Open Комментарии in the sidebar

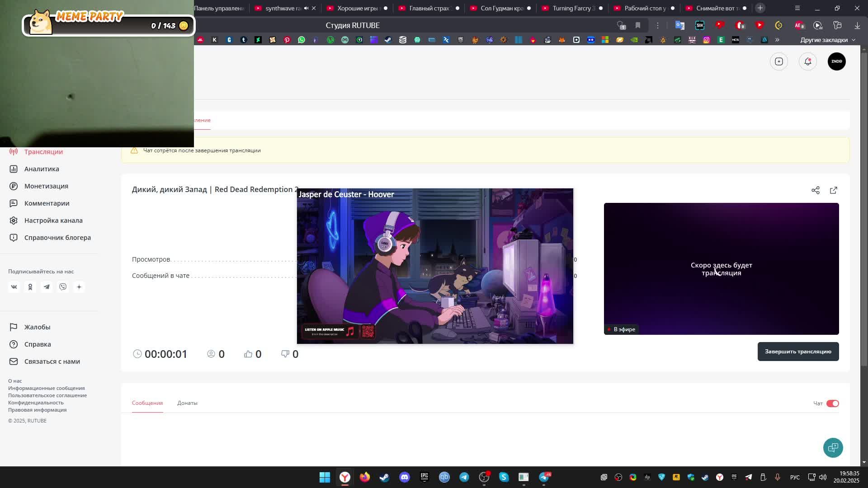click(47, 203)
